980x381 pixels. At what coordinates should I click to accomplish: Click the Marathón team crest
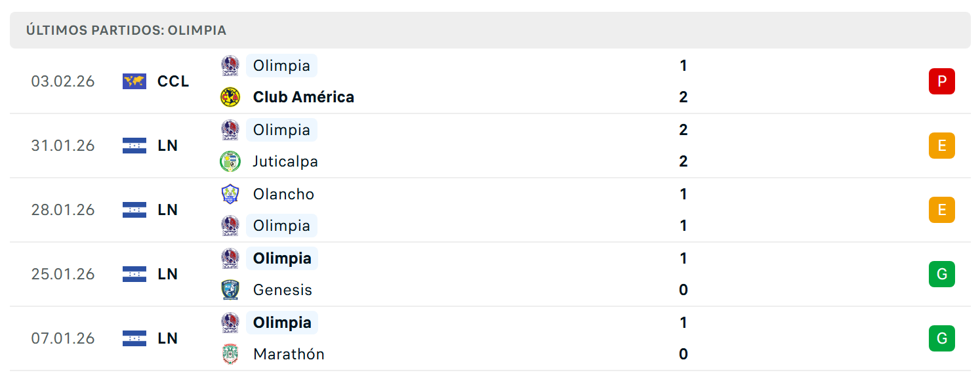point(230,354)
